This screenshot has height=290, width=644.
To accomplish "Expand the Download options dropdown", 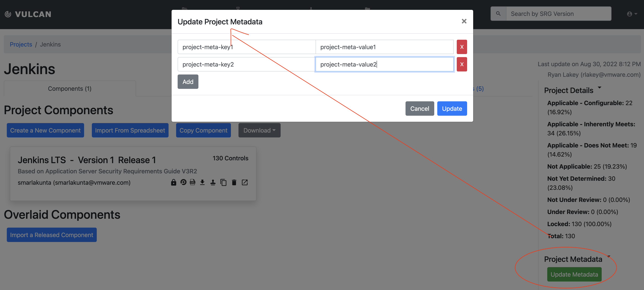I will (x=259, y=130).
